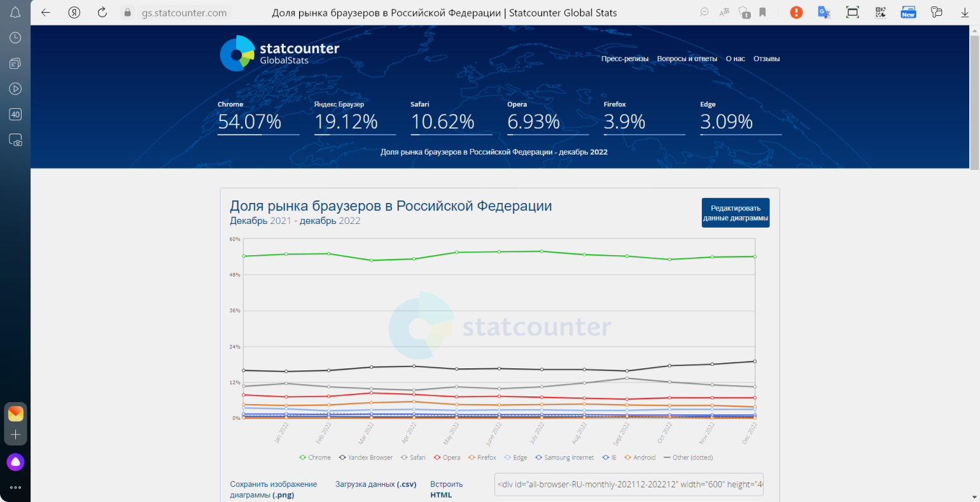Open the password manager key icon

pos(936,12)
